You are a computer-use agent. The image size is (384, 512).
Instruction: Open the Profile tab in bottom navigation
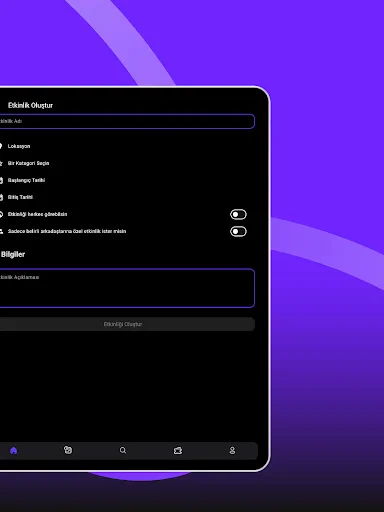tap(232, 451)
